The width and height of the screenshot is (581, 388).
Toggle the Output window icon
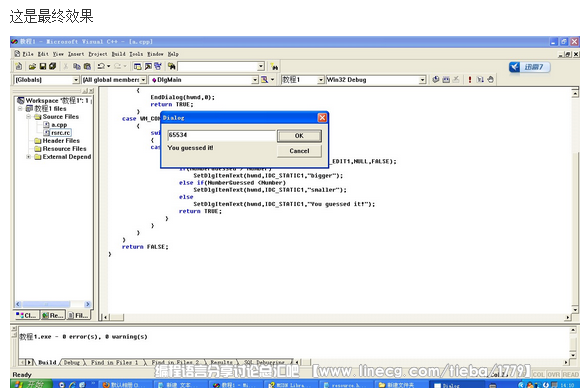point(148,66)
